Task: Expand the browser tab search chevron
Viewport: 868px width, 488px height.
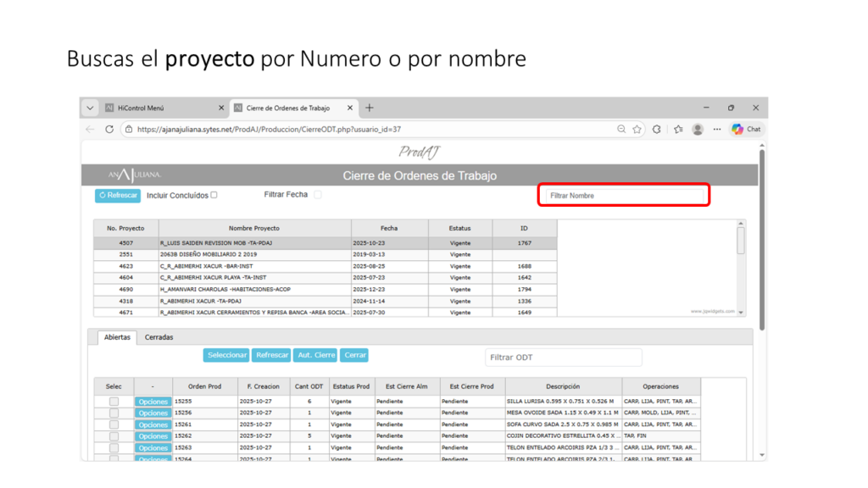Action: [90, 108]
